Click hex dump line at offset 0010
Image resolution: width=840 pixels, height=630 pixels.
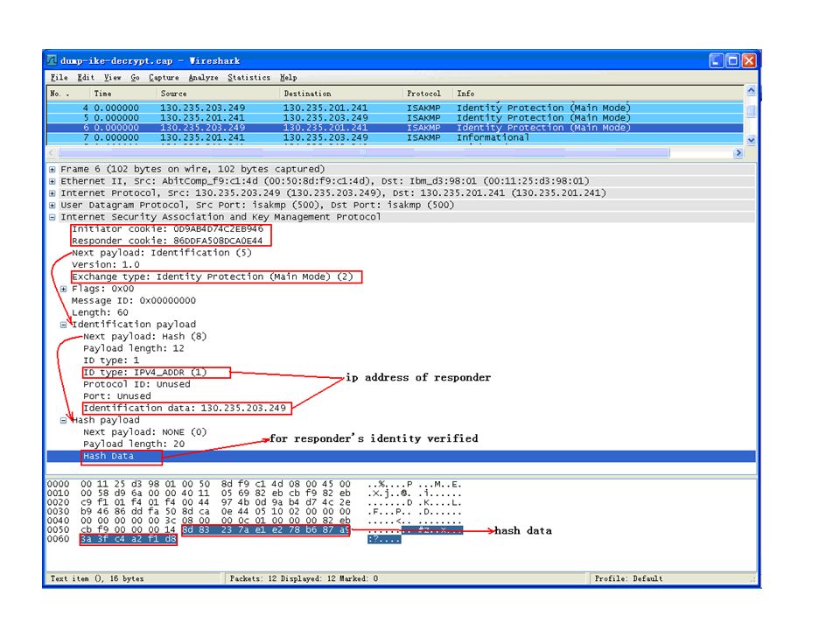click(x=255, y=493)
